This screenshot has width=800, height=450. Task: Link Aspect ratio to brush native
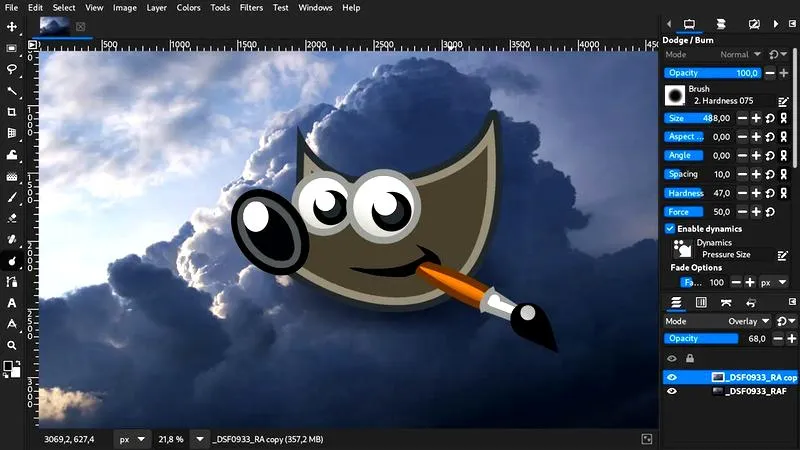click(784, 137)
